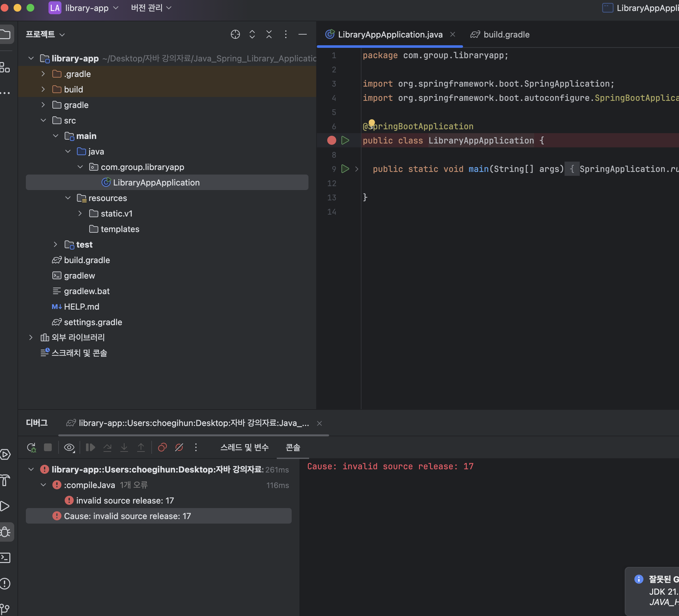Stop the debug process square icon
This screenshot has height=616, width=679.
point(48,447)
